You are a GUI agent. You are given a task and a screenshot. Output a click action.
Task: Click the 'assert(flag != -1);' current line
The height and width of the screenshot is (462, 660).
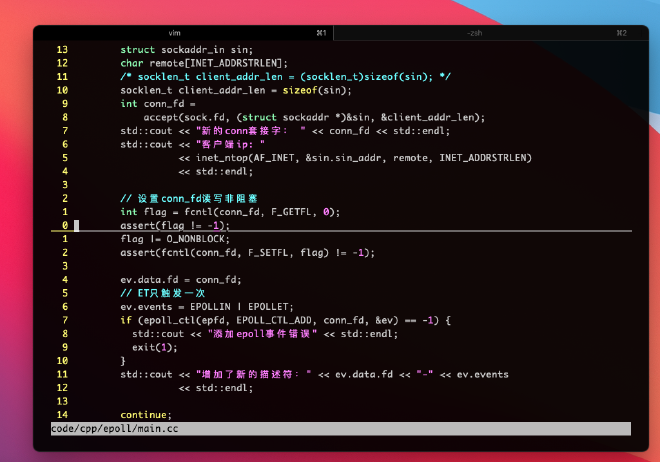pos(175,226)
